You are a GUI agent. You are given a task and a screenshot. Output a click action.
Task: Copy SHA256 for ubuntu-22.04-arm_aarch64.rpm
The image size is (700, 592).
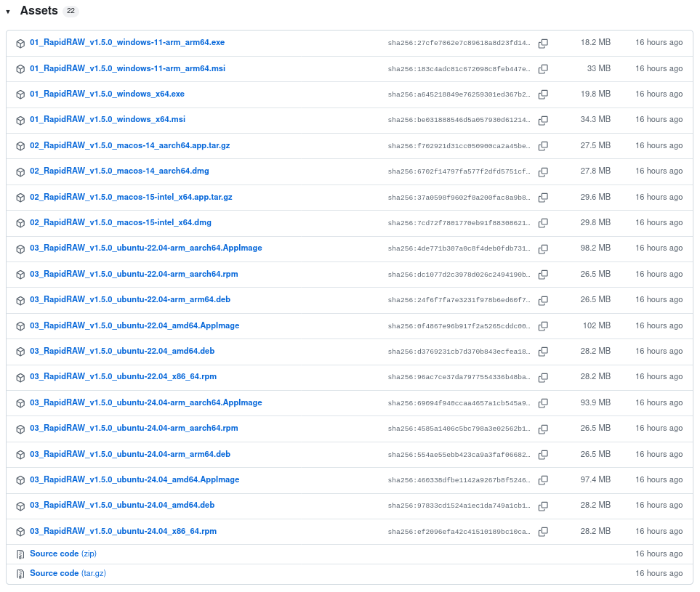click(543, 275)
